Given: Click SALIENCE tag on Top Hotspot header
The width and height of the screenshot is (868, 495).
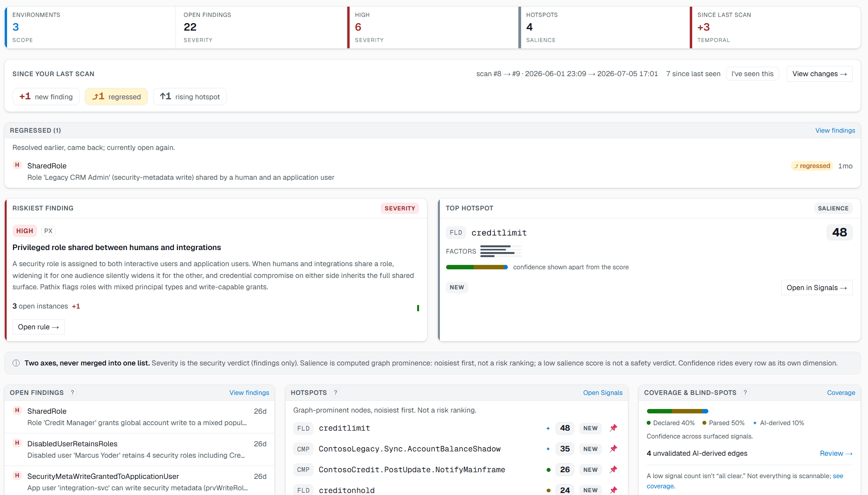Looking at the screenshot, I should [833, 208].
